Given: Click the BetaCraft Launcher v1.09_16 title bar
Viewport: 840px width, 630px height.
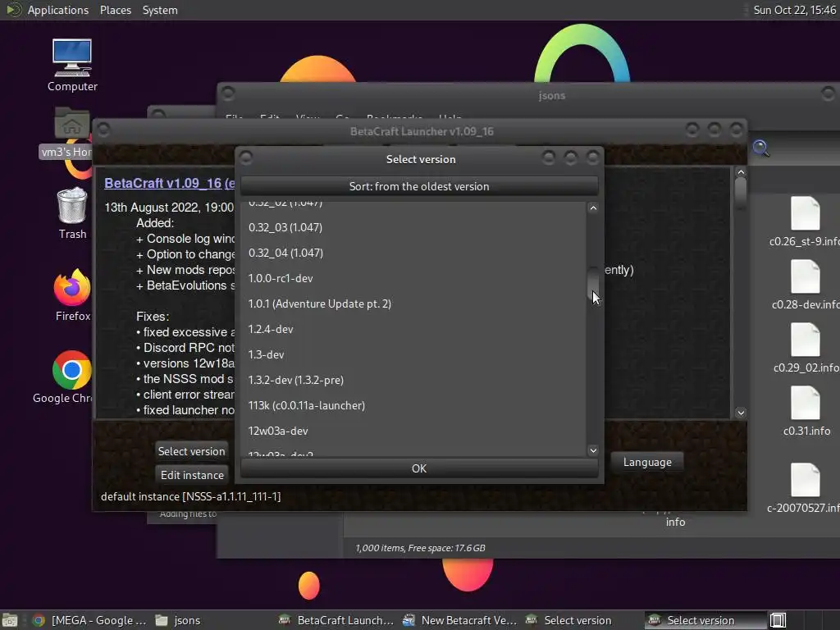Looking at the screenshot, I should pyautogui.click(x=422, y=131).
